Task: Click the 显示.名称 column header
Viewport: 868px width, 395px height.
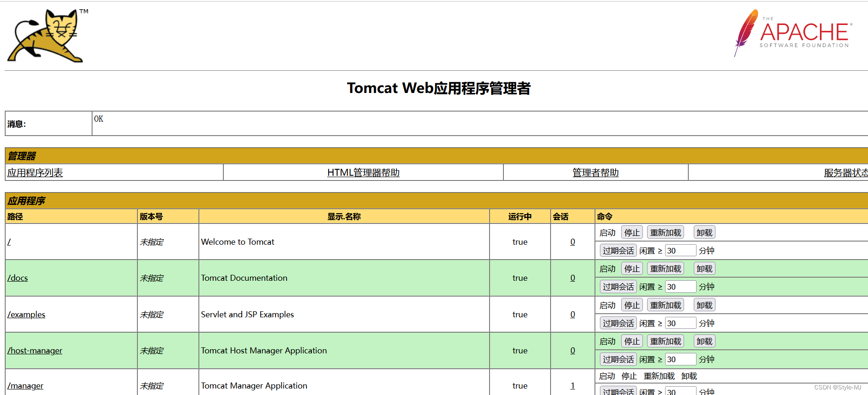Action: [x=344, y=216]
